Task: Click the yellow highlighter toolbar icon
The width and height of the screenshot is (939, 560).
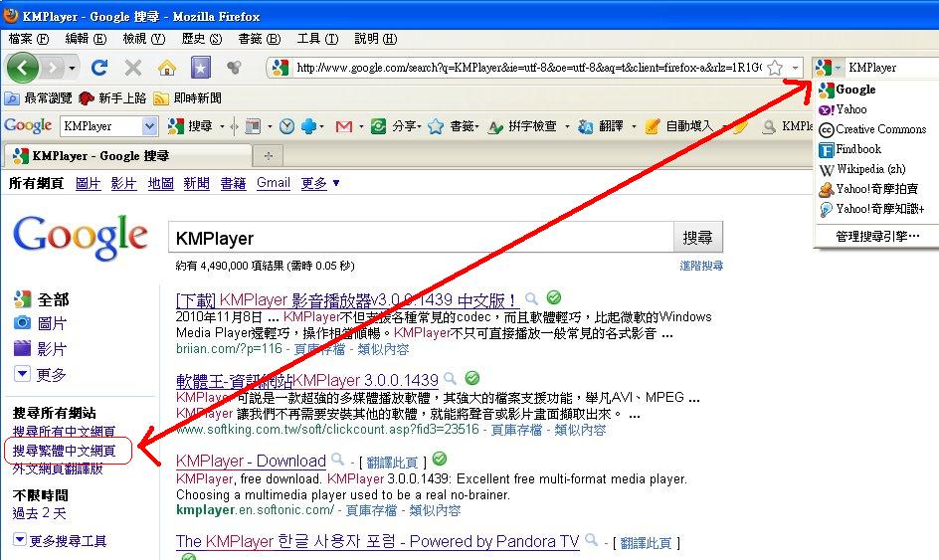Action: pyautogui.click(x=740, y=126)
